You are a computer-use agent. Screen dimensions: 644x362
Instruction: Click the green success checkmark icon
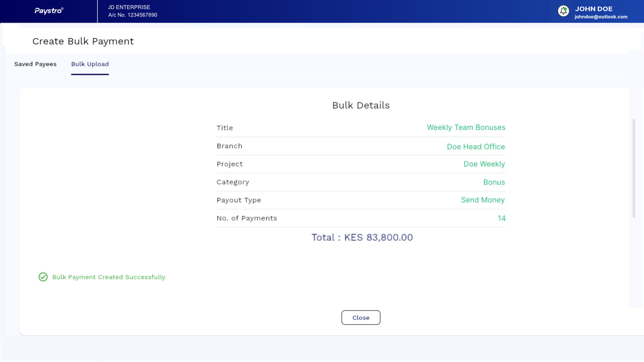click(x=43, y=277)
